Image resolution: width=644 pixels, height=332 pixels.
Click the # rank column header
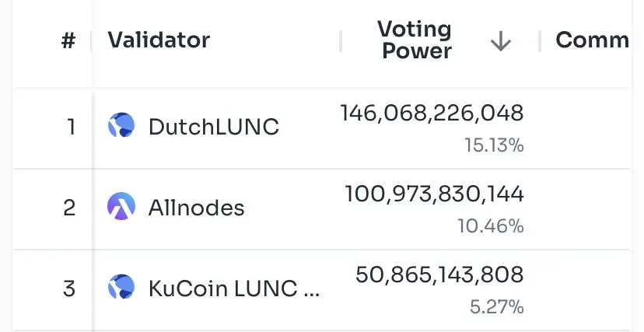pyautogui.click(x=68, y=40)
